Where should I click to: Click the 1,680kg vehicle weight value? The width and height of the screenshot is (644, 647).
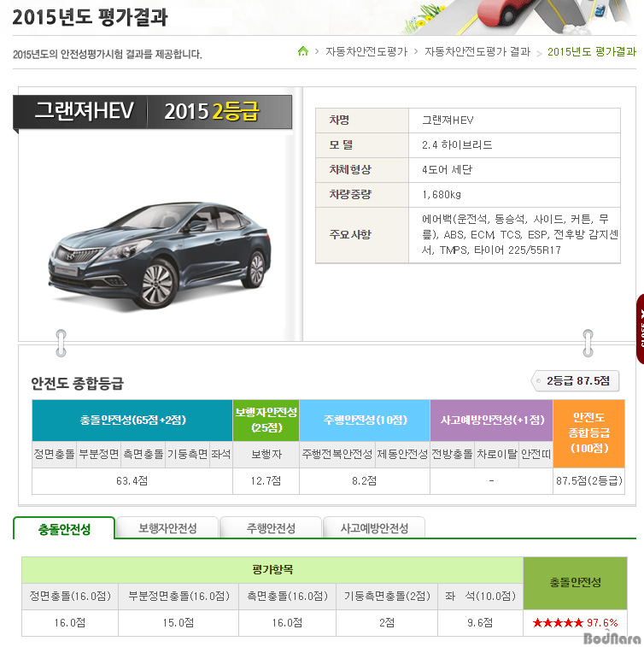442,194
